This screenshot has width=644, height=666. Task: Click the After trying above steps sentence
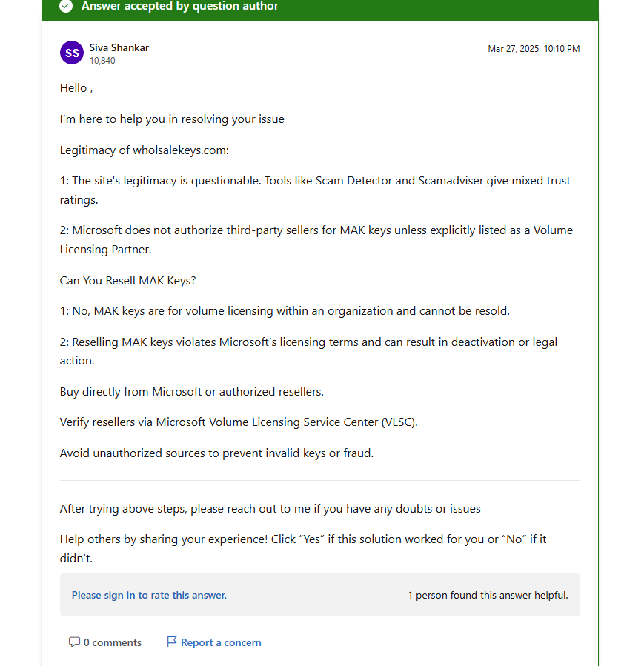click(270, 509)
